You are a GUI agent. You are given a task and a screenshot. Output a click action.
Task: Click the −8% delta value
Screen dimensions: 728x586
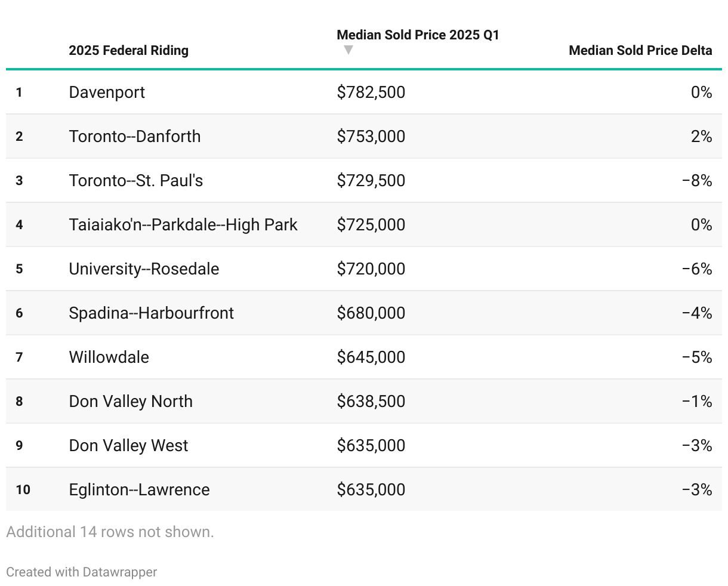[696, 180]
